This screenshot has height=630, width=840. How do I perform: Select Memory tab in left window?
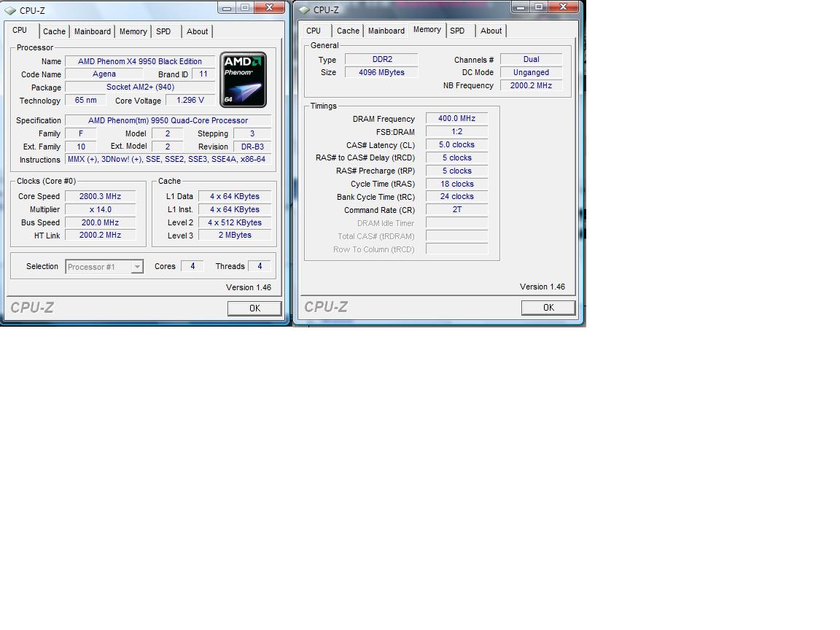click(x=133, y=31)
